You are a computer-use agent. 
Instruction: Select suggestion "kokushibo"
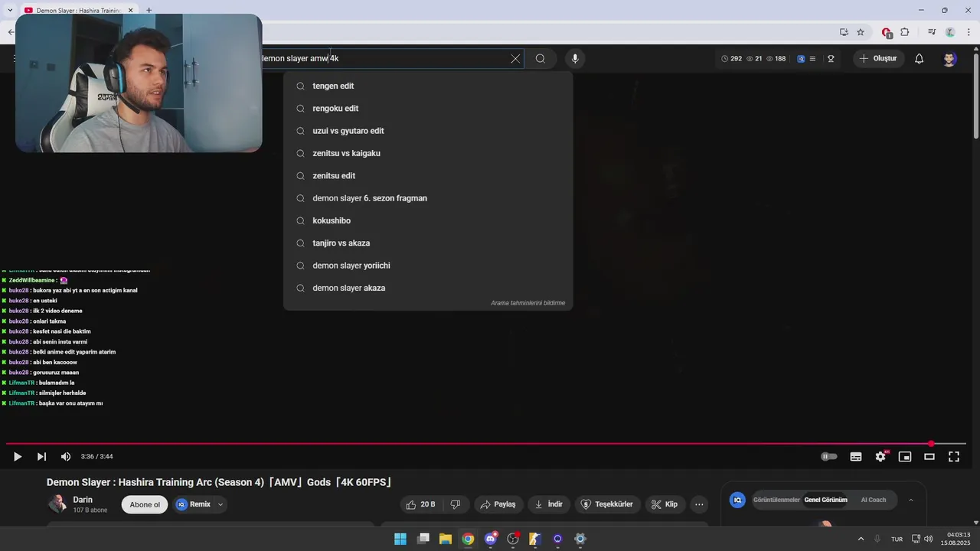pos(428,220)
